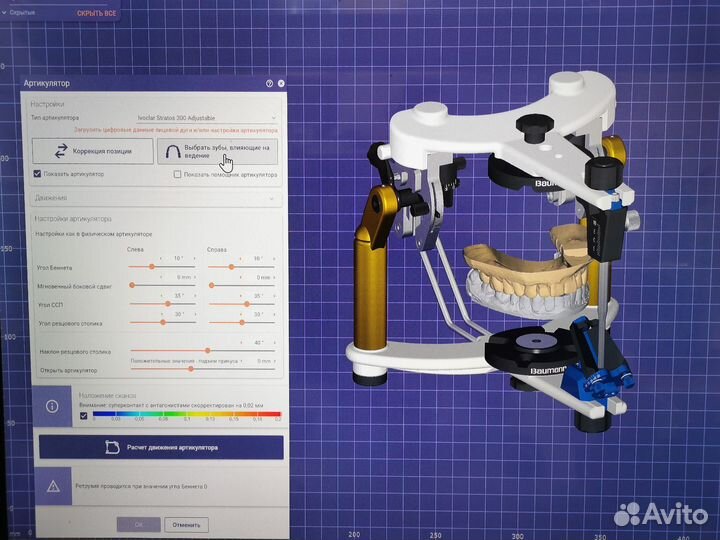The image size is (720, 540).
Task: Increase left Угол ССП value arrow
Action: [195, 296]
